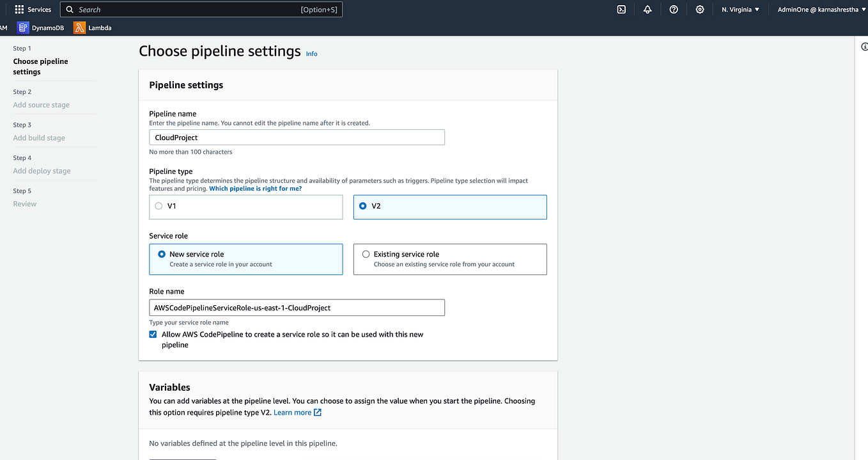Screen dimensions: 868x460
Task: Click the info circle on the right edge
Action: click(864, 46)
